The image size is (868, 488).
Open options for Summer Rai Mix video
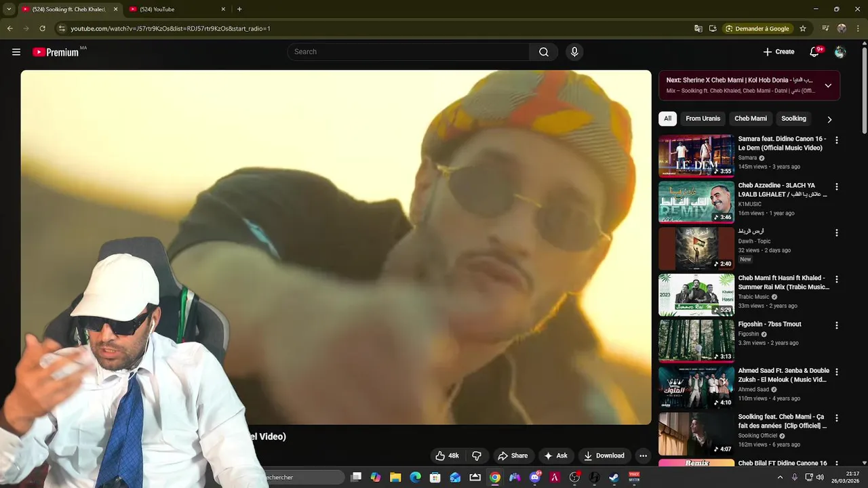coord(836,279)
